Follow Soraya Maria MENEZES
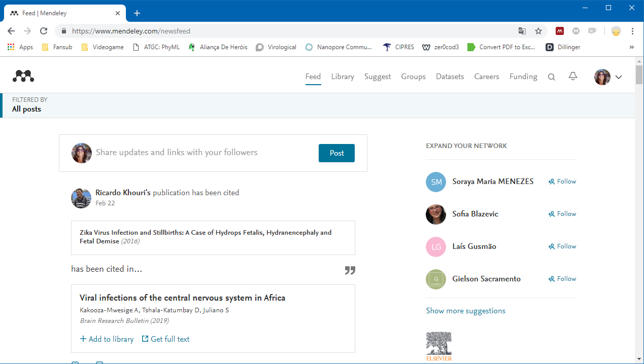 tap(562, 181)
